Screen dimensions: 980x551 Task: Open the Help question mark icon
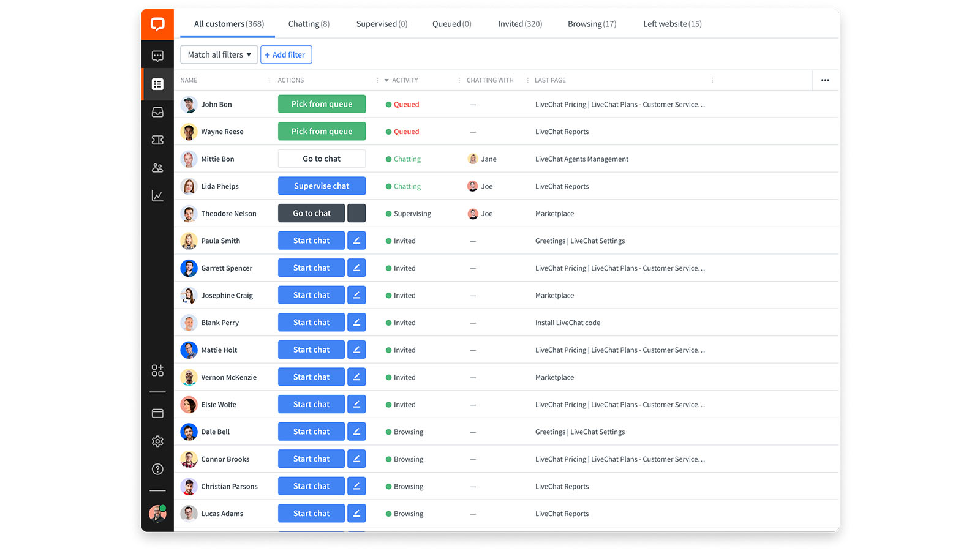coord(157,469)
